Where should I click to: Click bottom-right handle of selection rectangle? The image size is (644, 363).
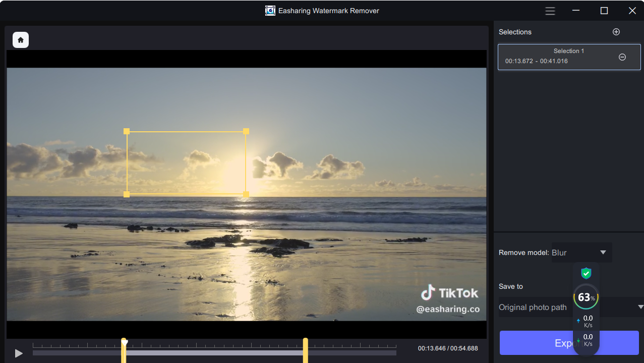tap(246, 194)
